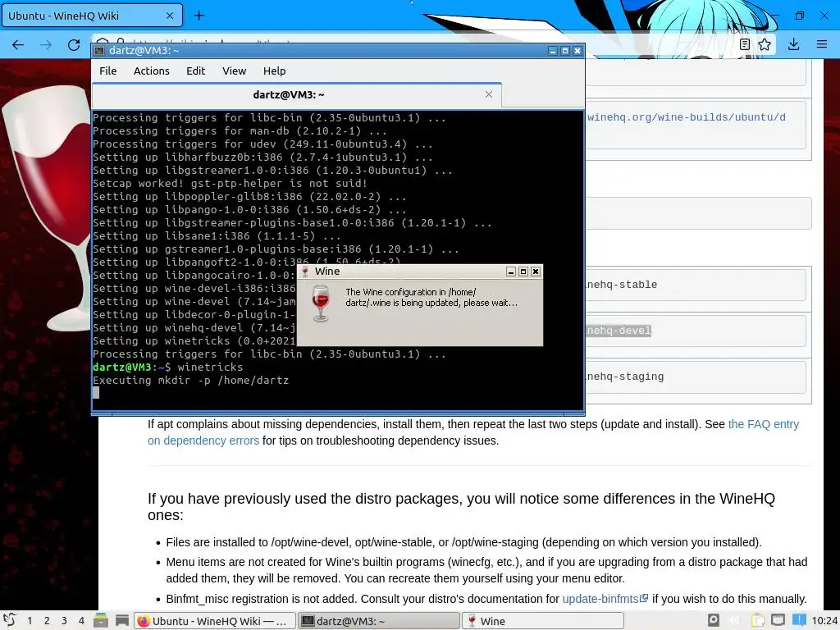Reload the WineHQ Wiki page
The width and height of the screenshot is (840, 630).
click(x=74, y=45)
